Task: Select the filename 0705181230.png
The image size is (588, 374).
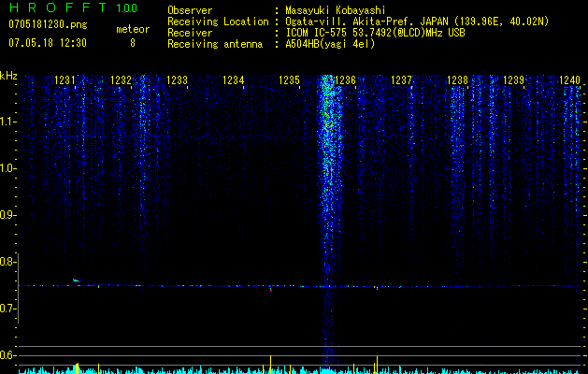Action: click(48, 24)
